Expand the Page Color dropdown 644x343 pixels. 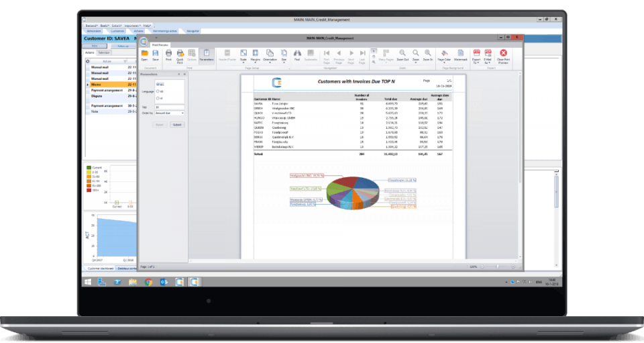[x=444, y=56]
